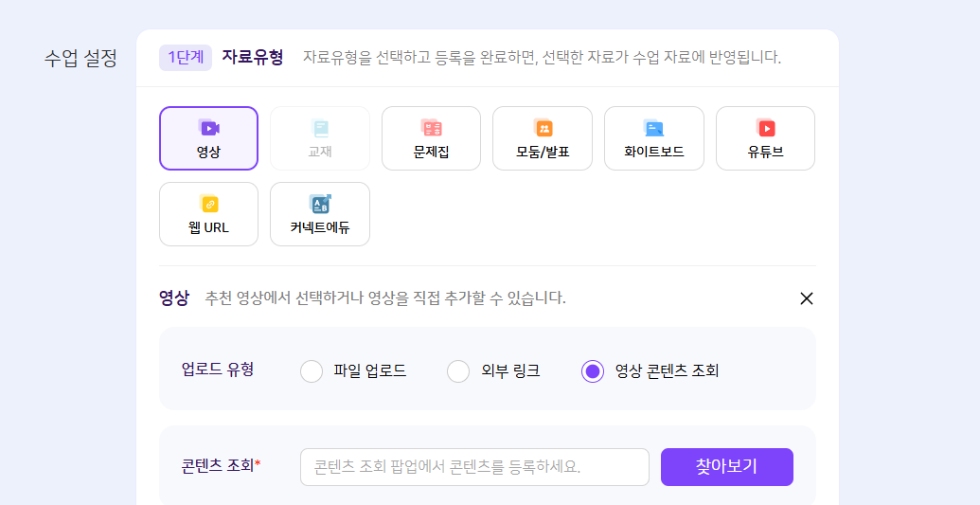Click the 찾아보기 browse button
The height and width of the screenshot is (505, 980).
click(726, 466)
